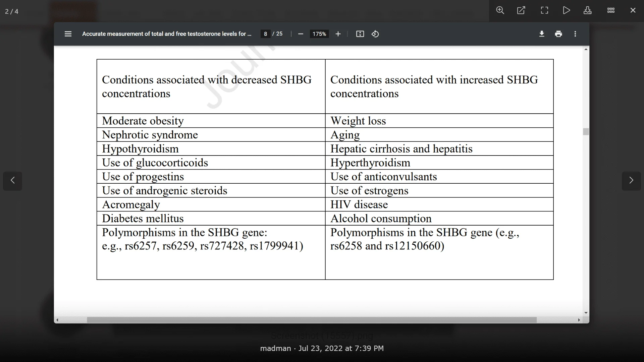Click scroll down arrow of PDF scrollbar

[586, 313]
